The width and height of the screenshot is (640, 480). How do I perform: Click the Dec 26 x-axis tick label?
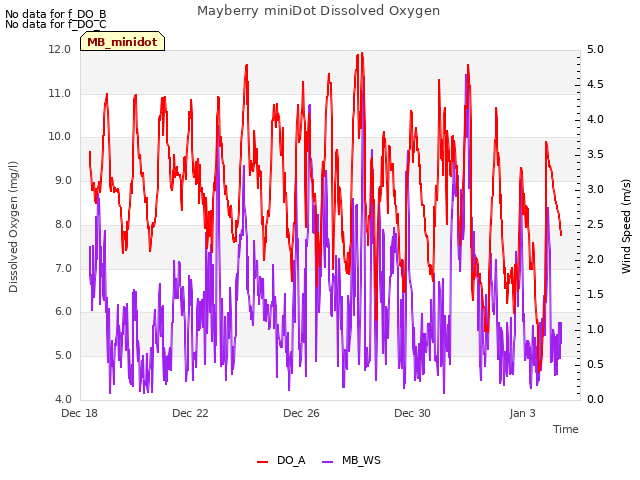pyautogui.click(x=301, y=413)
